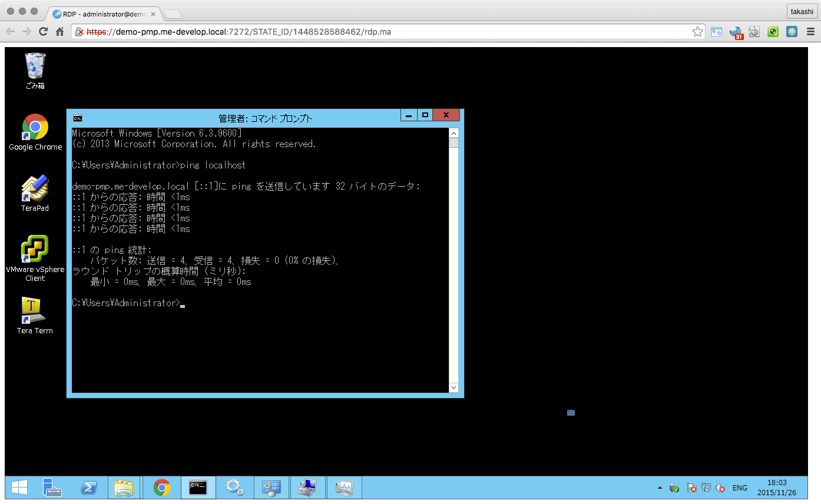The image size is (821, 504).
Task: Click the Command Prompt scrollbar down arrow
Action: coord(453,387)
